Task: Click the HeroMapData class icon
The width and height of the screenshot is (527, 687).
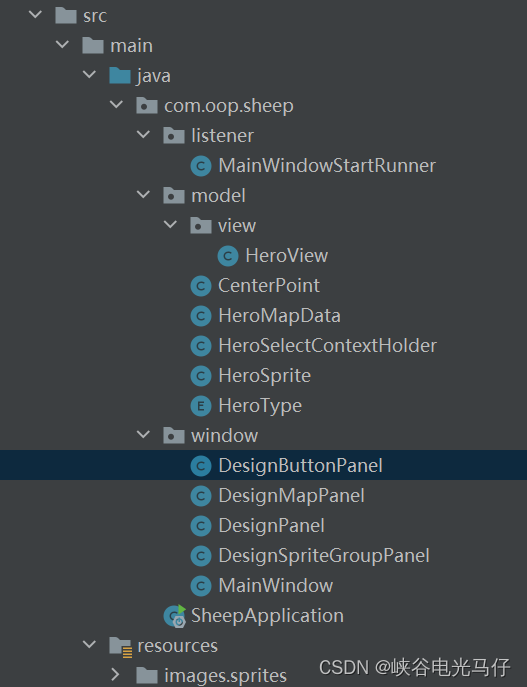Action: coord(201,316)
